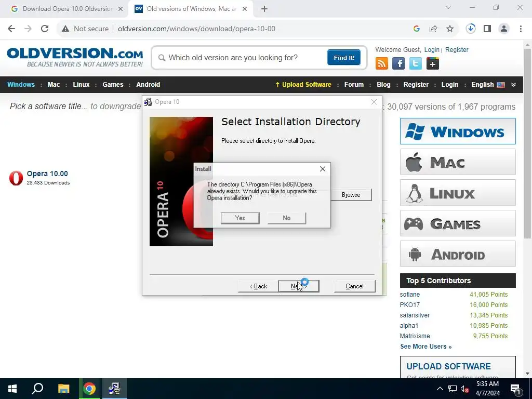This screenshot has height=399, width=532.
Task: Click the Register link near Welcome Guest
Action: pos(457,49)
